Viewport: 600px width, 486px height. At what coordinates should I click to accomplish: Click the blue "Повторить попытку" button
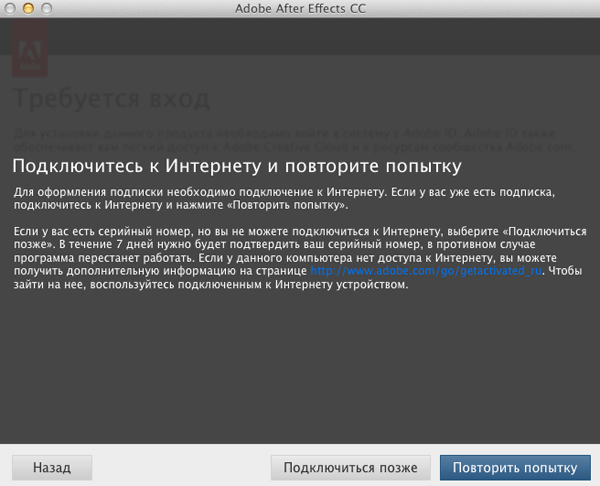[514, 467]
